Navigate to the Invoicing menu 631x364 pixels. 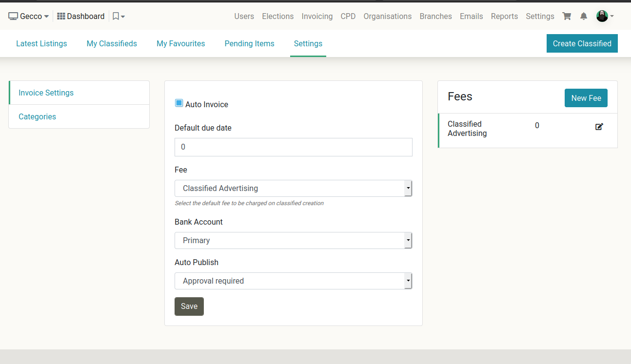pyautogui.click(x=317, y=16)
